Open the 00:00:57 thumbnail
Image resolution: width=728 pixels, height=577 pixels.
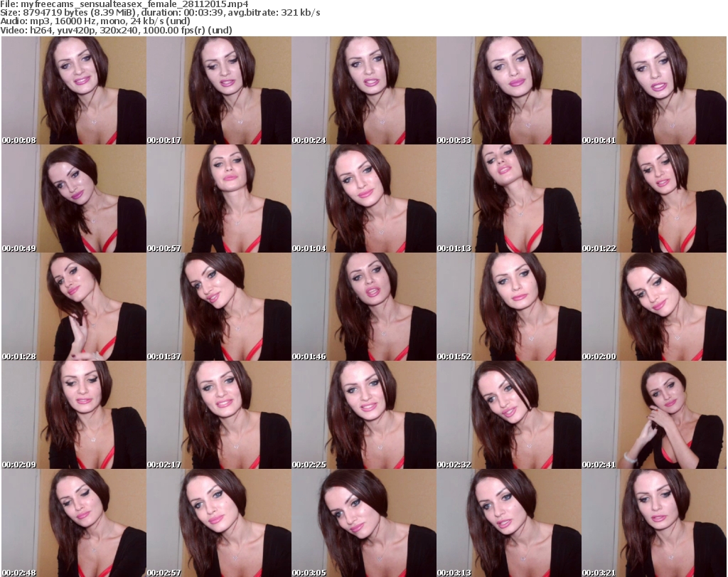pyautogui.click(x=219, y=198)
